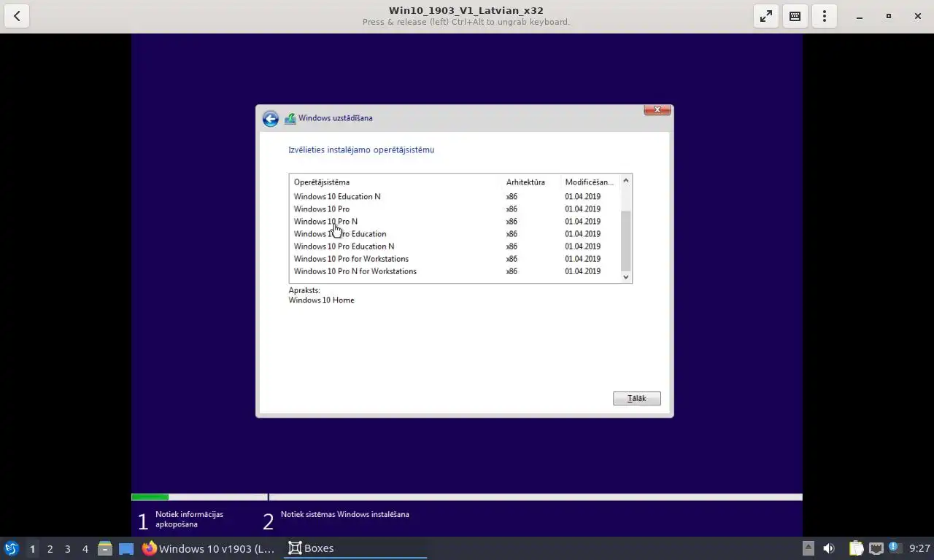Minimize the Boxes window
934x560 pixels.
point(860,16)
